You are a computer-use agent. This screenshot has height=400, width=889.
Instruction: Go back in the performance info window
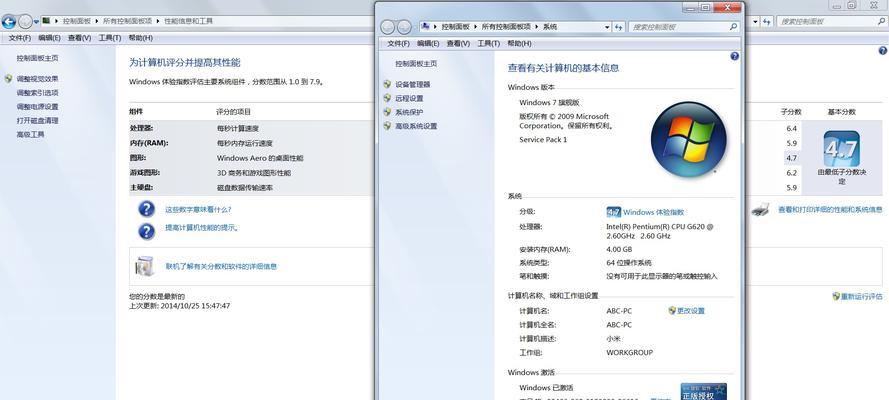click(x=9, y=22)
